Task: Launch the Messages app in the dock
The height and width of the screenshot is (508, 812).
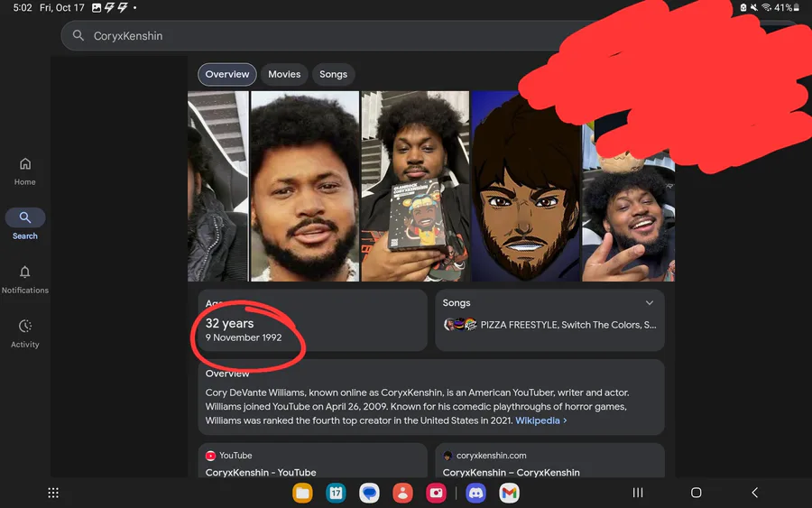Action: pyautogui.click(x=369, y=493)
